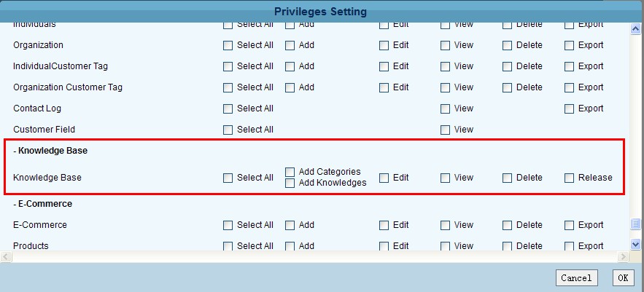The image size is (644, 292).
Task: Collapse the E-Commerce section header
Action: (42, 204)
